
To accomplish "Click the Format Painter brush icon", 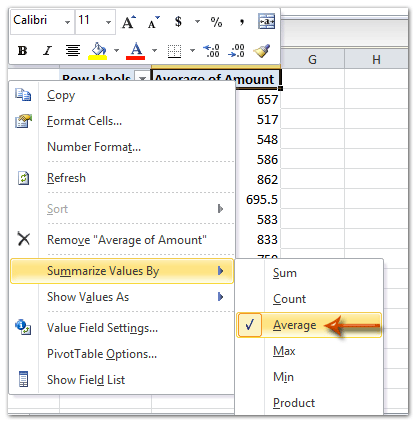I will [x=262, y=51].
